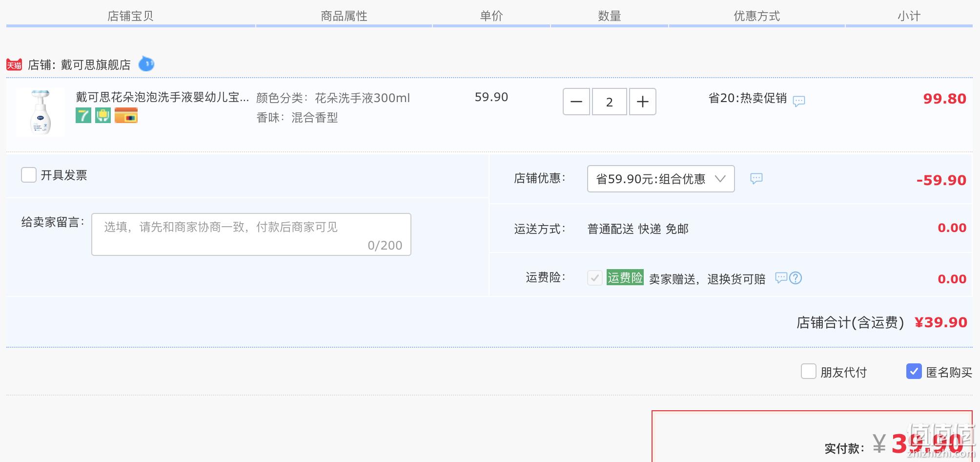Image resolution: width=980 pixels, height=462 pixels.
Task: Click the discount amount -59.90
Action: [941, 180]
